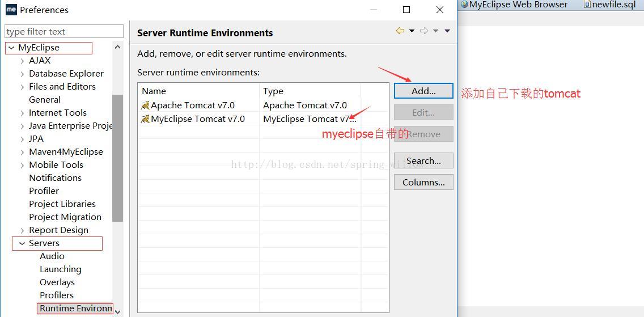Screen dimensions: 644x317
Task: Select the Apache Tomcat v7.0 name cell
Action: tap(193, 105)
